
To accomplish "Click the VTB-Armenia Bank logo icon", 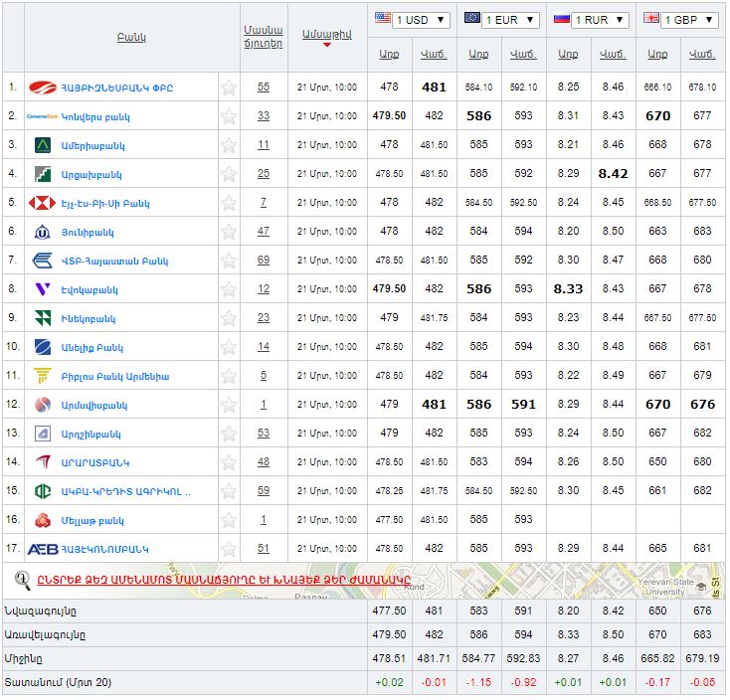I will click(x=43, y=261).
